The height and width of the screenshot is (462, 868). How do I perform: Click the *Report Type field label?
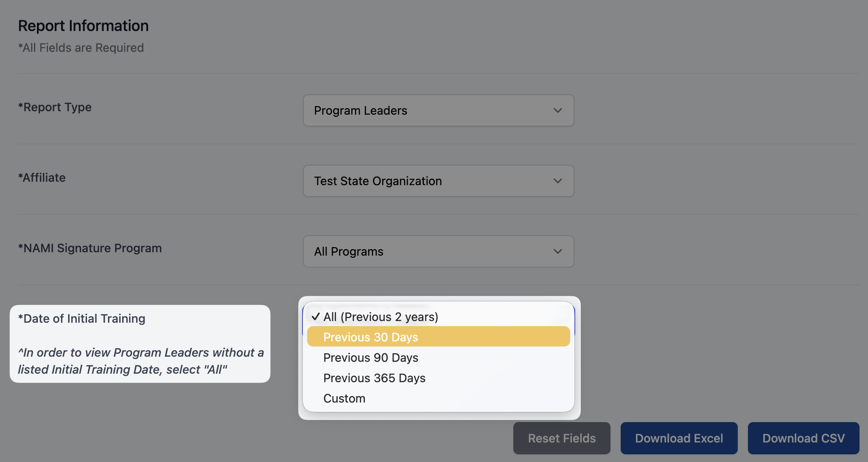click(x=55, y=107)
